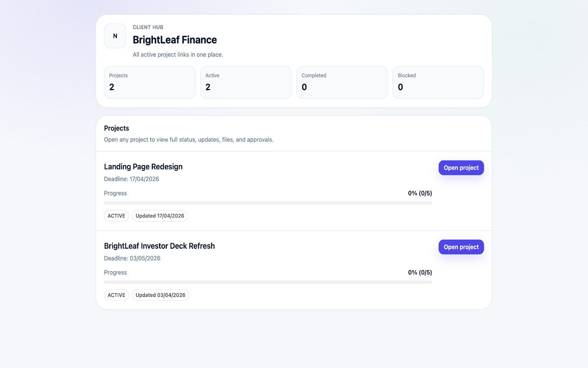This screenshot has height=368, width=588.
Task: Click the 0% (0/5) label for Landing Page
Action: [x=420, y=193]
